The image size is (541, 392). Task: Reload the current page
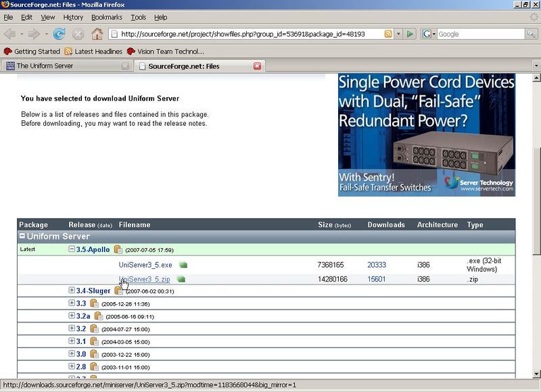point(59,34)
